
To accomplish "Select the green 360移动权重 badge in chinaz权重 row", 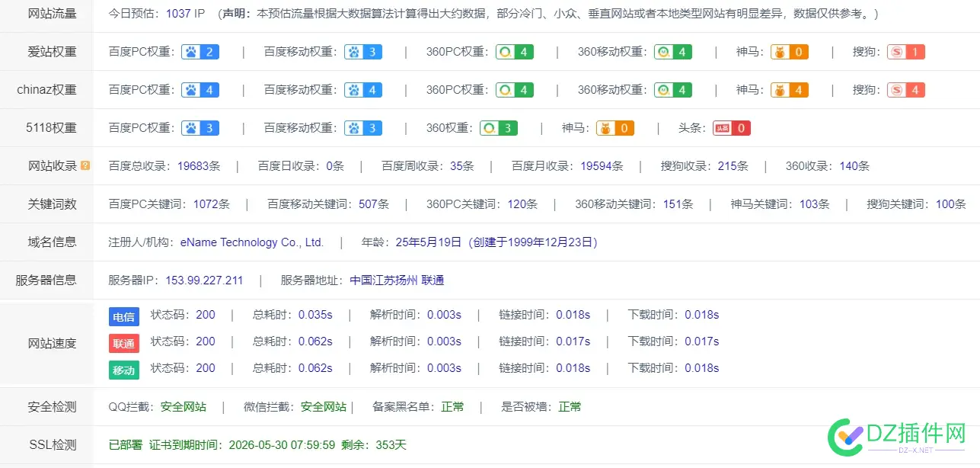I will tap(672, 89).
